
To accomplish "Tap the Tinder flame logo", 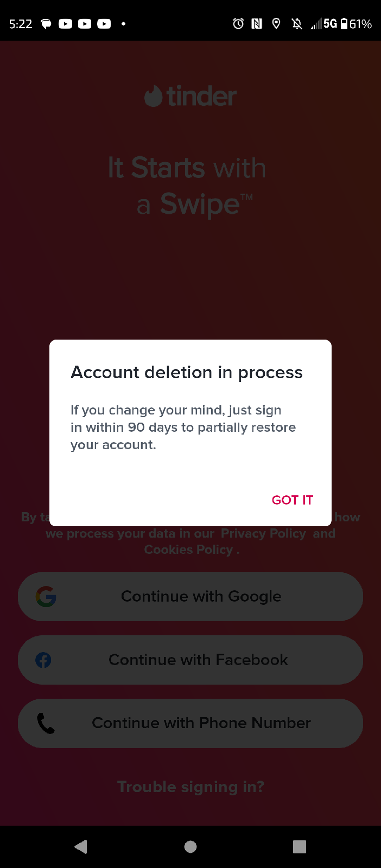I will point(153,97).
